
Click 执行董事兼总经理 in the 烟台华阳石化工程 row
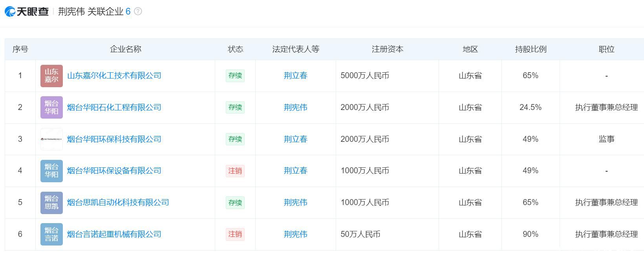(x=606, y=107)
